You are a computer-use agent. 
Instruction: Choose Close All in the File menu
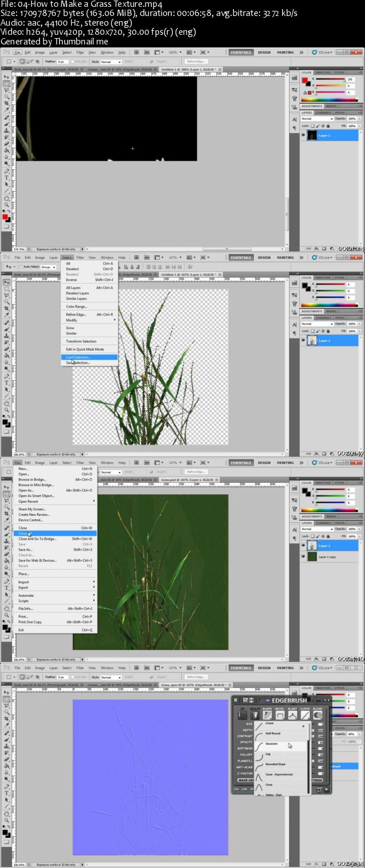pyautogui.click(x=55, y=533)
